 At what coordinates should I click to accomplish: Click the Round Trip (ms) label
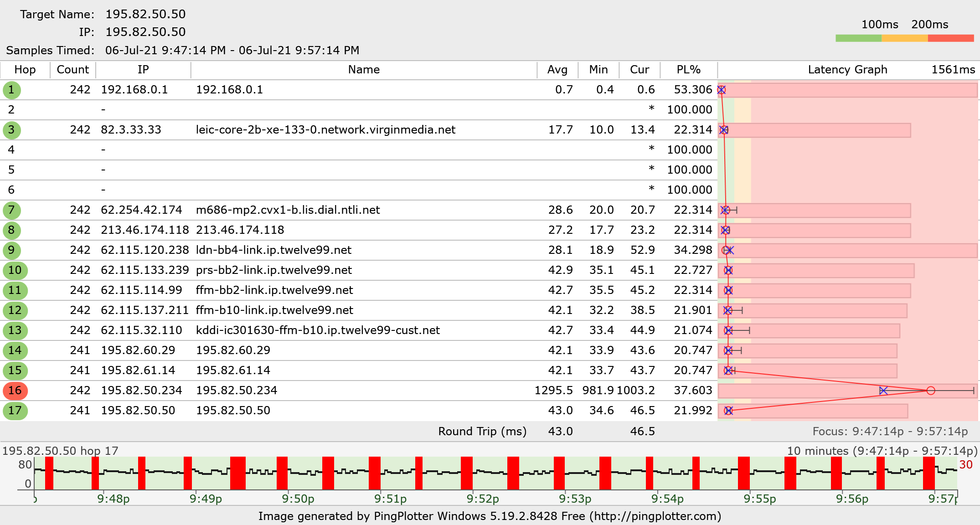482,432
